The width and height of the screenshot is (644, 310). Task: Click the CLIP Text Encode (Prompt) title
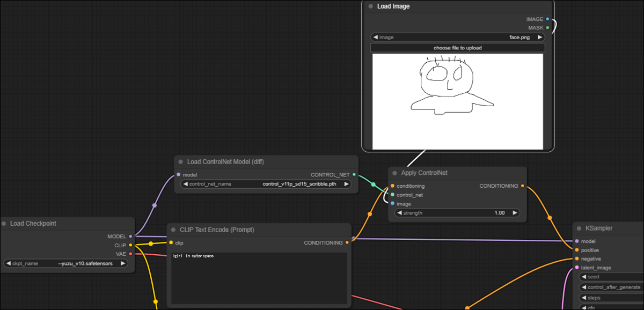point(217,230)
